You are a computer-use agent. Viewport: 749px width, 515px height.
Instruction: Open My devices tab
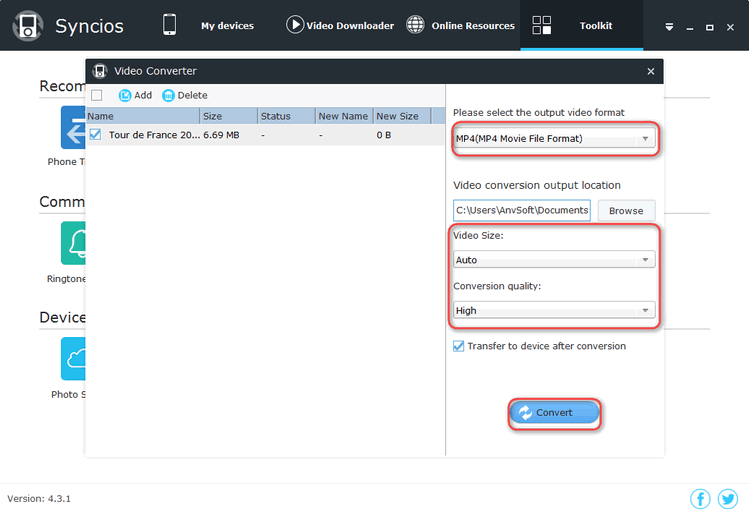click(227, 26)
